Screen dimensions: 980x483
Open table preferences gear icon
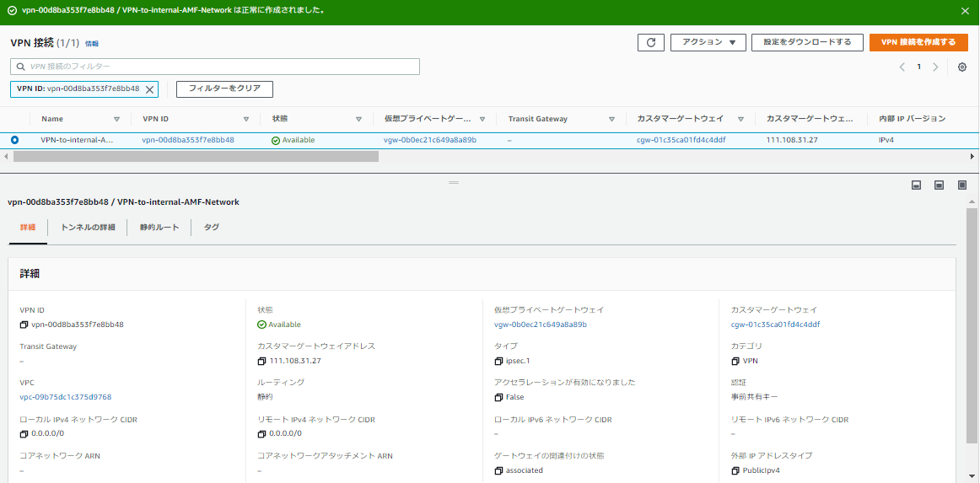click(x=961, y=67)
